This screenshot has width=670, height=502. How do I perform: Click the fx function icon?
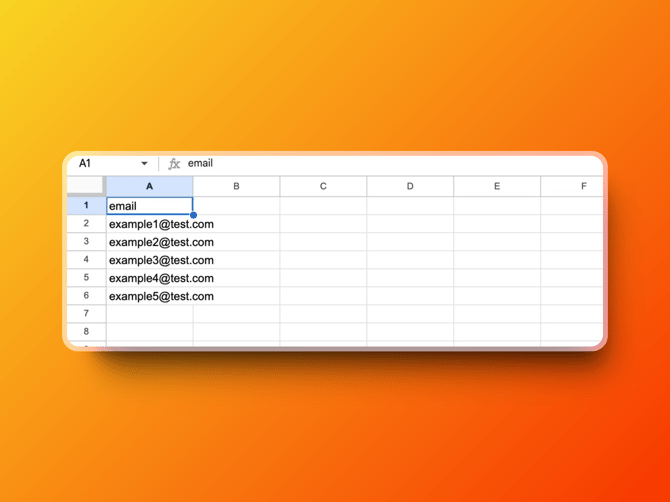pos(174,164)
